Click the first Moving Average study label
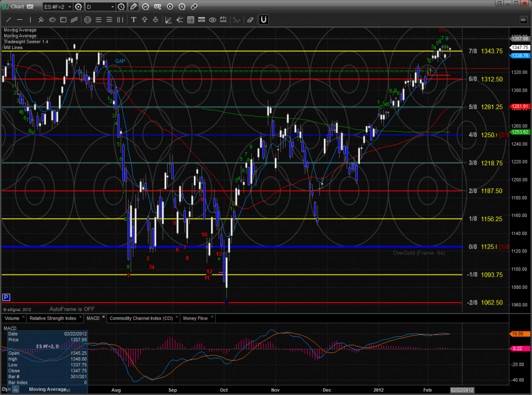This screenshot has width=532, height=395. [20, 30]
